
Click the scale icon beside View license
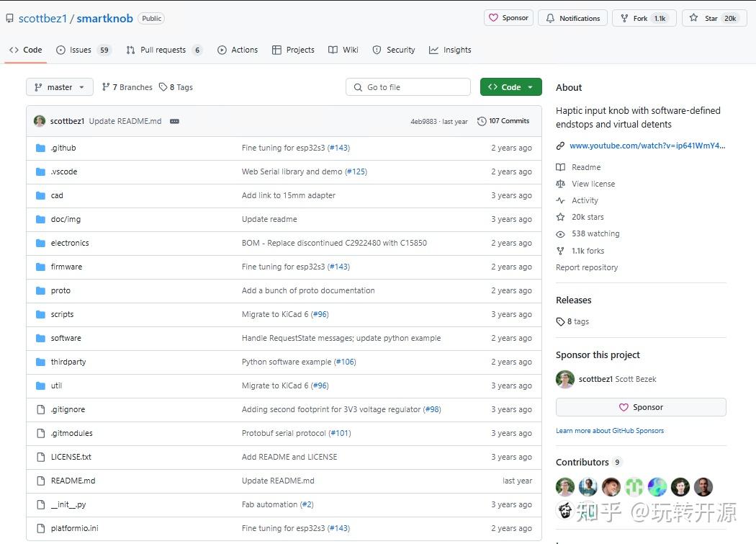[x=560, y=184]
